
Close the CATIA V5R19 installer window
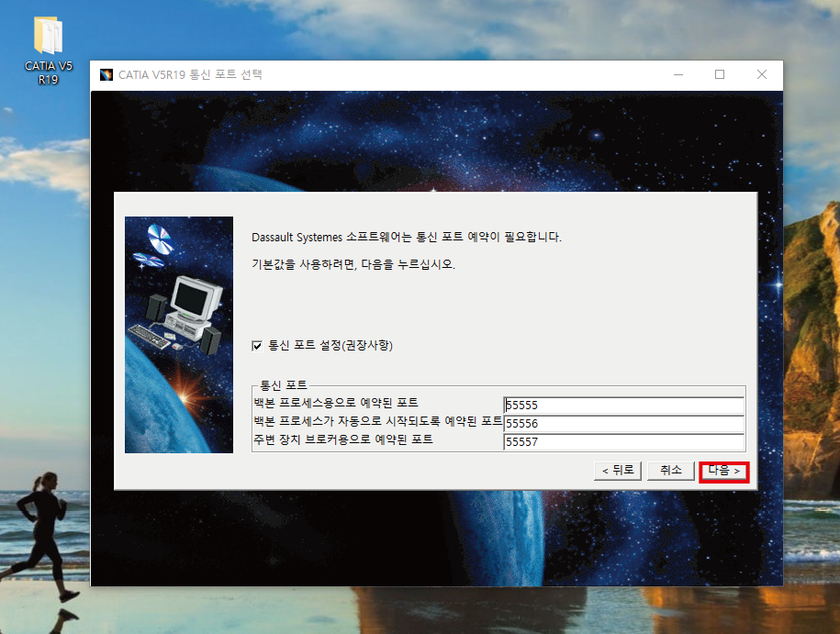(x=761, y=74)
